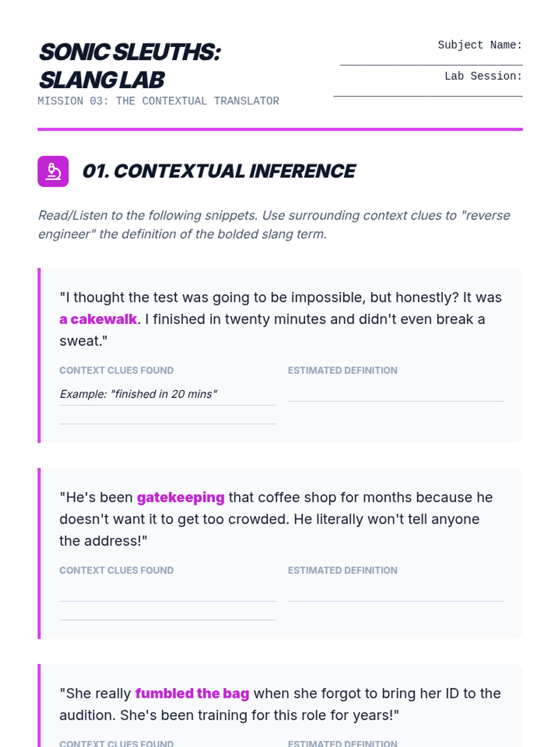
Task: Click the example clue 'finished in 20 mins' line
Action: [x=167, y=395]
